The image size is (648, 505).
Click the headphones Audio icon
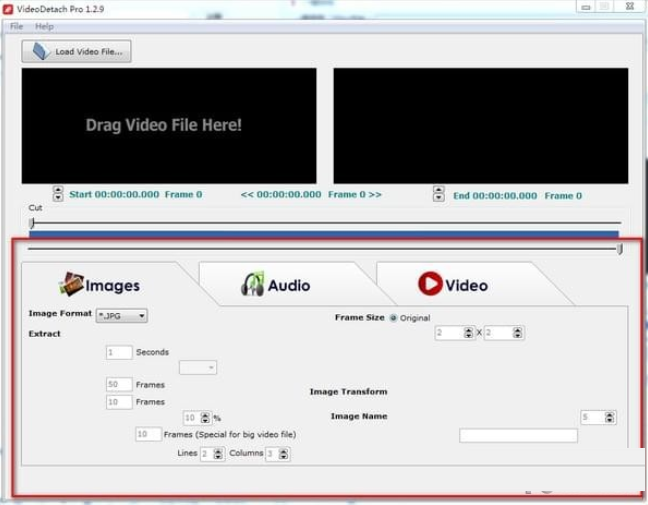(x=253, y=284)
